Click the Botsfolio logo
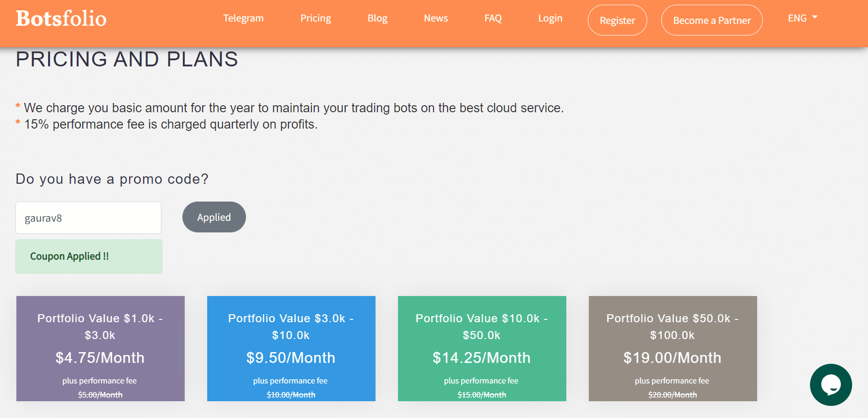The width and height of the screenshot is (868, 419). click(61, 19)
